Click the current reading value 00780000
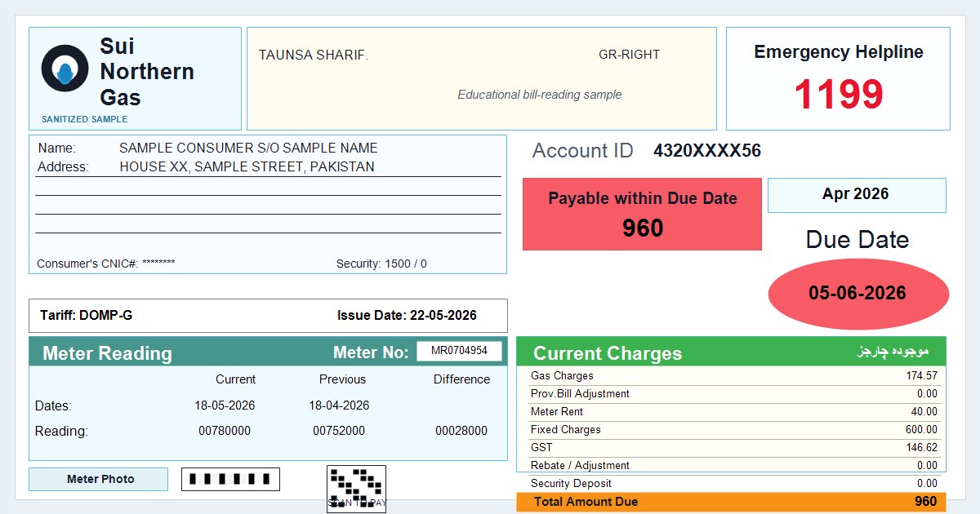The image size is (980, 514). pos(225,431)
